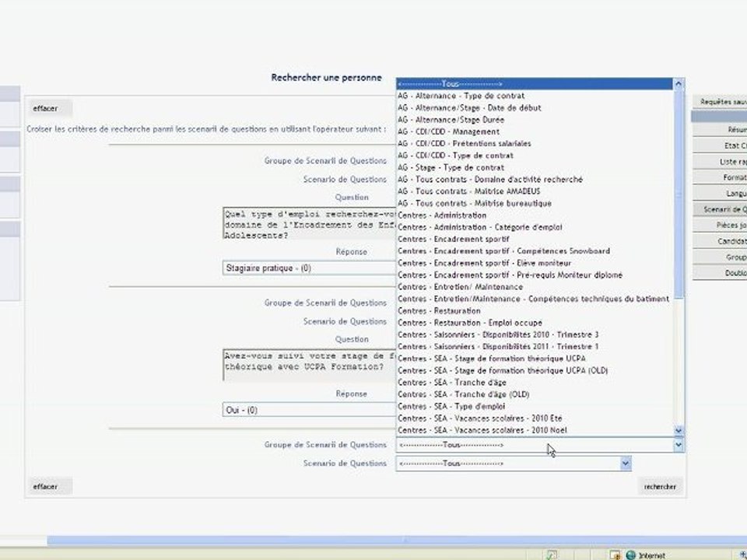Viewport: 747px width, 560px height.
Task: Open the Réponse dropdown showing Stagiaire pratique
Action: (310, 268)
